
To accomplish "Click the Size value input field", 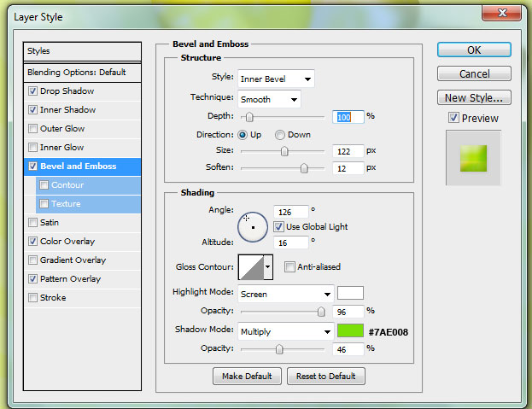I will pos(348,151).
